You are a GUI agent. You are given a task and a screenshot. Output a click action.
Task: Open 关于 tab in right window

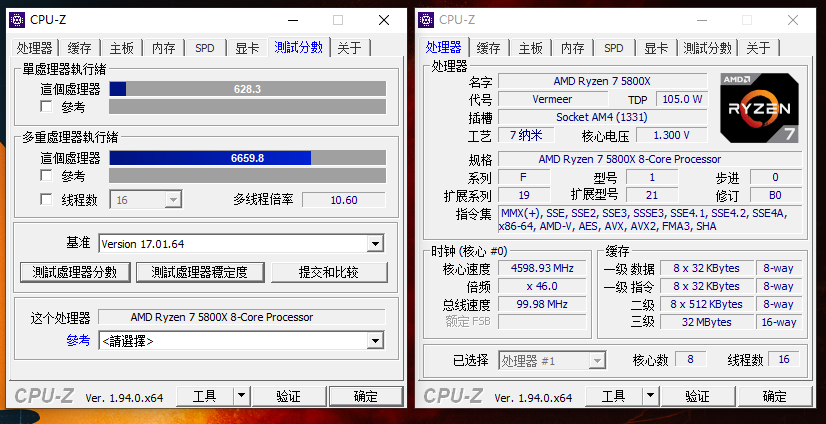point(759,48)
